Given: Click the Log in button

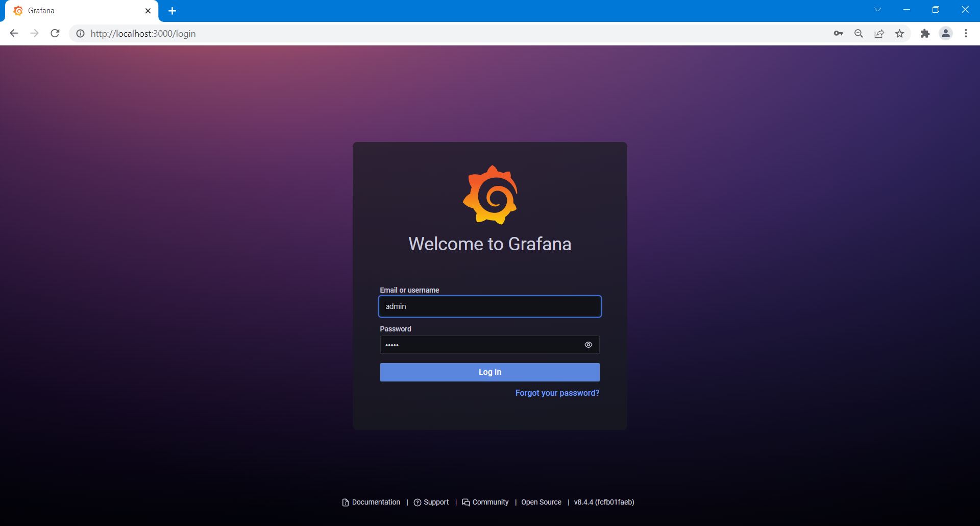Looking at the screenshot, I should [490, 372].
